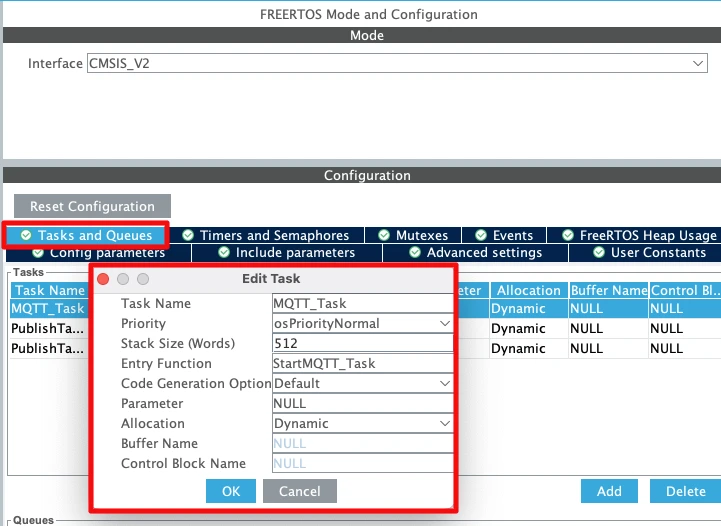Click green check icon beside User Constants

tap(599, 252)
